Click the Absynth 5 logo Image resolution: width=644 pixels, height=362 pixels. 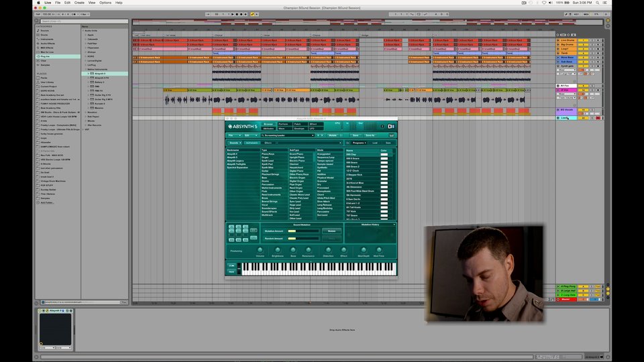pyautogui.click(x=243, y=127)
